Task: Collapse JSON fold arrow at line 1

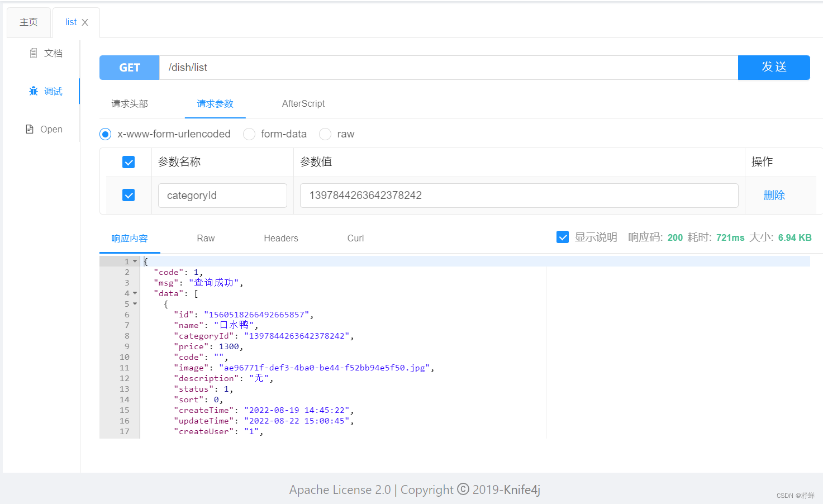Action: click(135, 261)
